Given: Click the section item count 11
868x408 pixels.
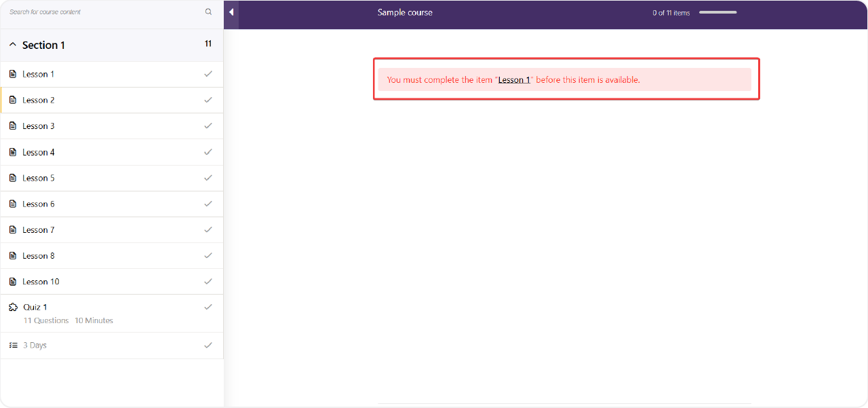Looking at the screenshot, I should coord(208,43).
